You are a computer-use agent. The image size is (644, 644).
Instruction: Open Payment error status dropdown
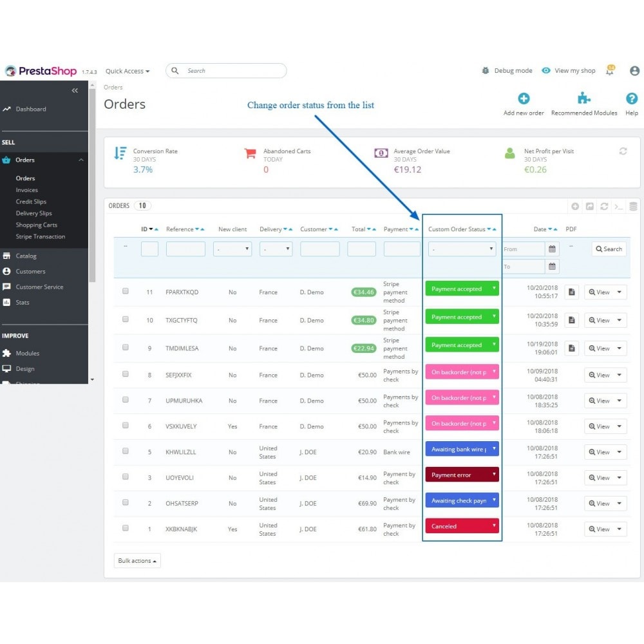(462, 475)
